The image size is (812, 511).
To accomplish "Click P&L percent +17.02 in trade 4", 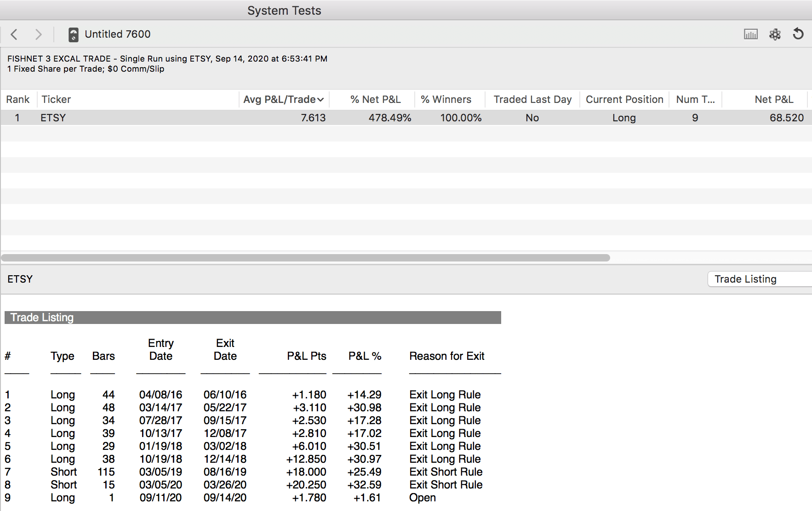I will (364, 433).
